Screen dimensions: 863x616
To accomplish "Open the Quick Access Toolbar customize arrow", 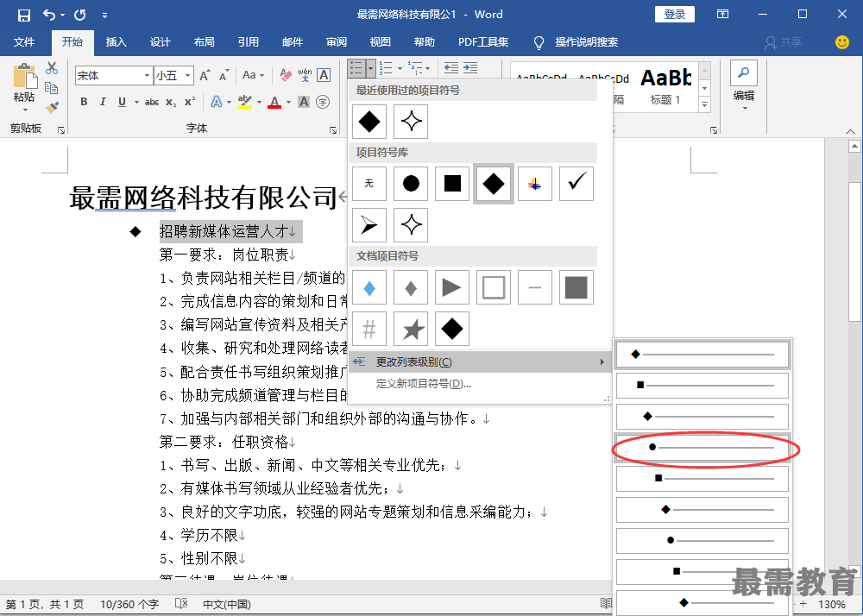I will tap(104, 16).
